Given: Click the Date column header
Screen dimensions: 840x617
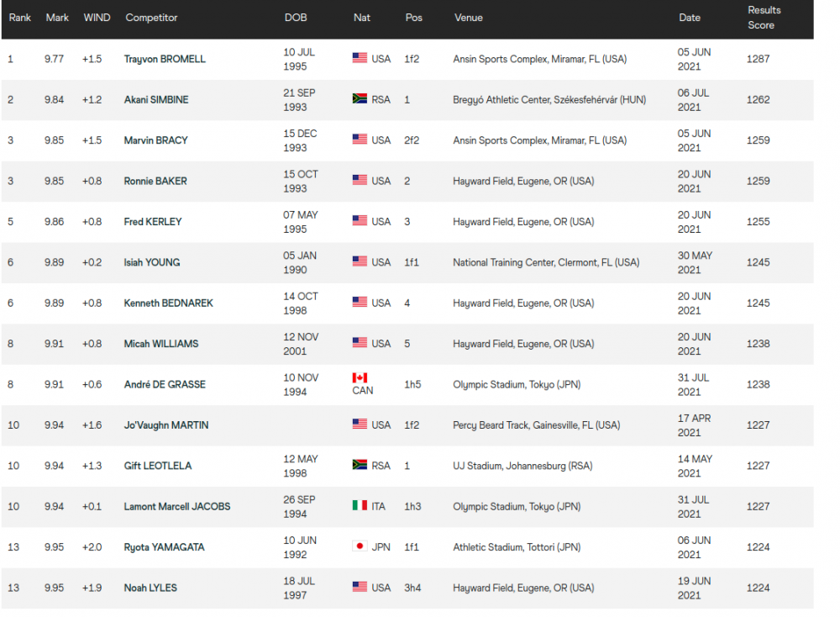Looking at the screenshot, I should coord(690,18).
